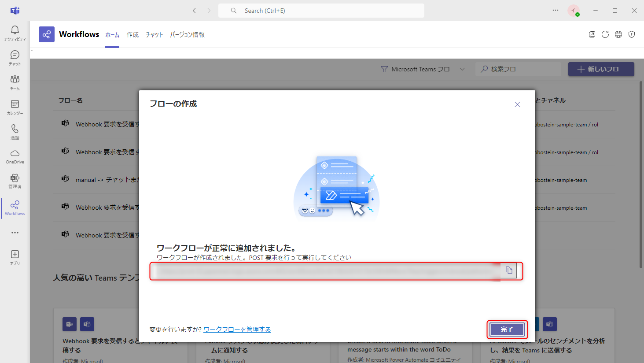Click the Done button in the dialog

click(507, 330)
